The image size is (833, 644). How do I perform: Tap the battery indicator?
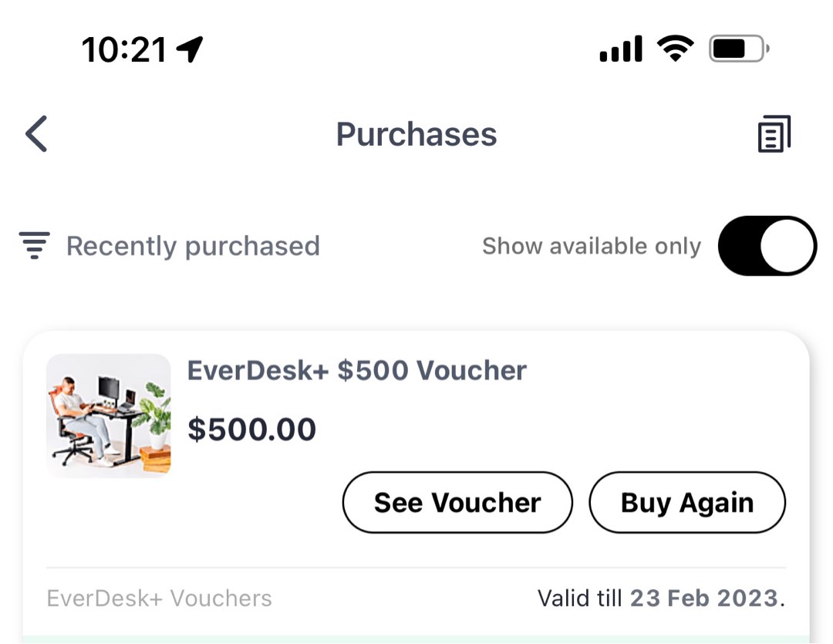coord(737,48)
